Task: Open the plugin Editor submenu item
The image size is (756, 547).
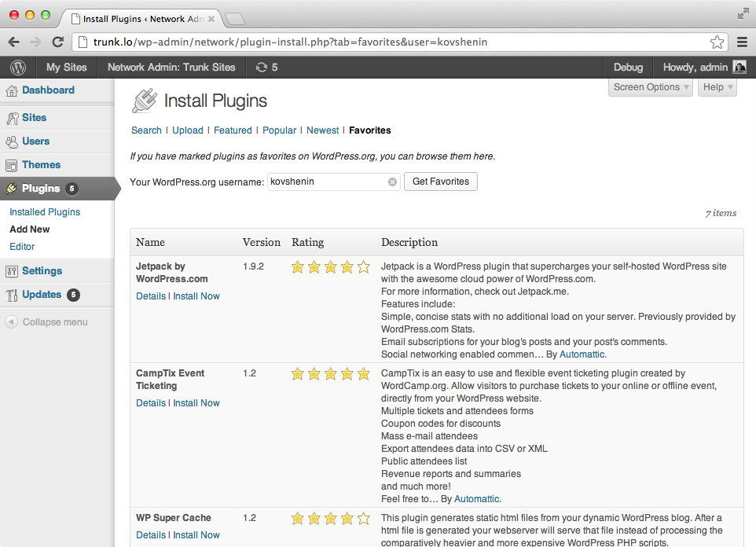Action: point(22,247)
